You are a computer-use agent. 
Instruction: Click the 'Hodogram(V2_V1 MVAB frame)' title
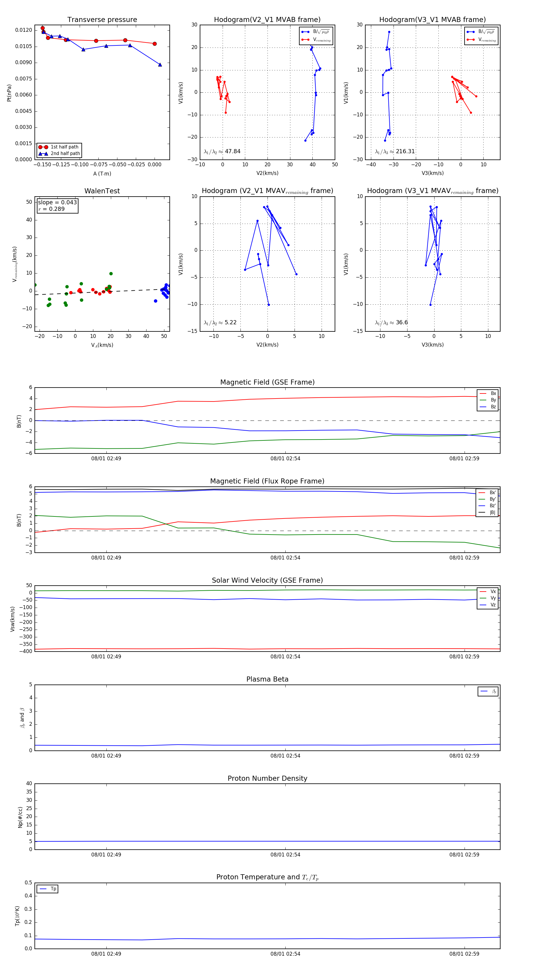pos(267,20)
